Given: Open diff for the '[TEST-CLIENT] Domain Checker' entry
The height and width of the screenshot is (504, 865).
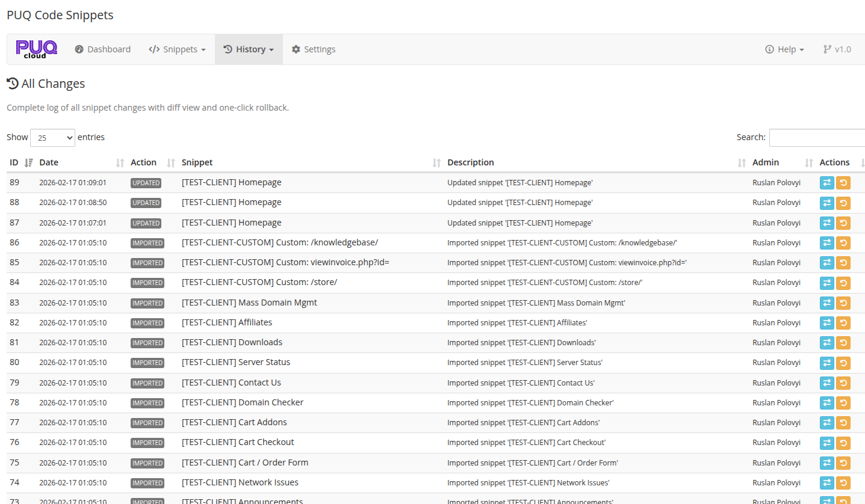Looking at the screenshot, I should point(826,402).
